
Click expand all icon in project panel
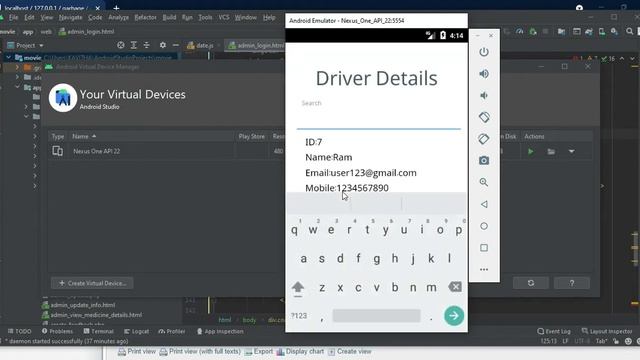(133, 45)
